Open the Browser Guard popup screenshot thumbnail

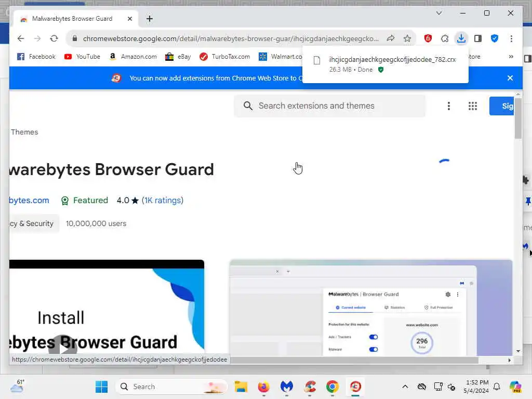[371, 308]
